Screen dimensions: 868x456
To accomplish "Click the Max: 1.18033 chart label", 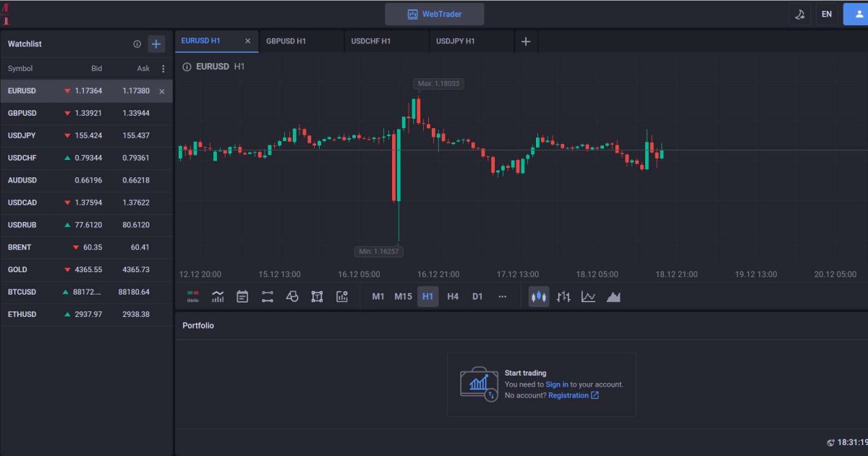I will 438,84.
